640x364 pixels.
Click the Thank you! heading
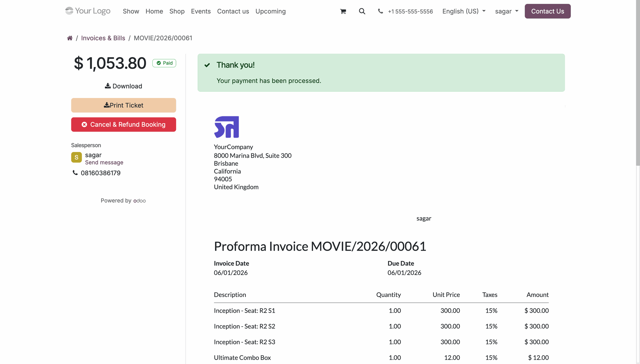point(236,65)
